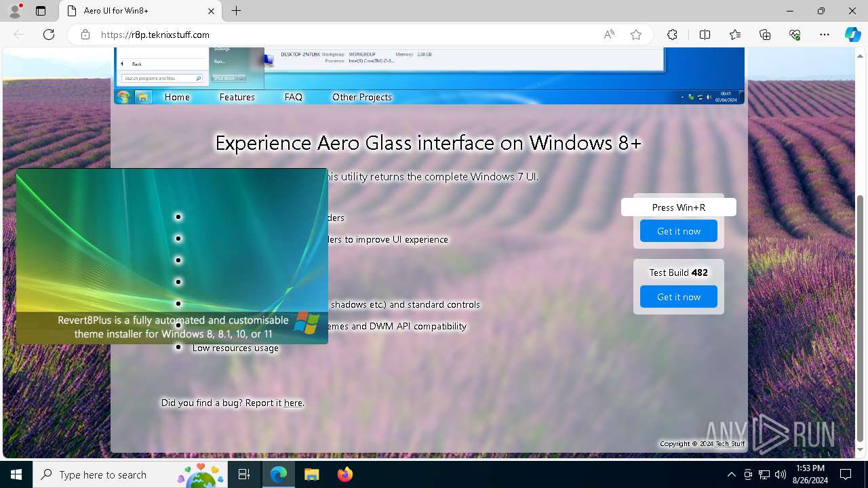Click the network status tray icon

pos(764,474)
